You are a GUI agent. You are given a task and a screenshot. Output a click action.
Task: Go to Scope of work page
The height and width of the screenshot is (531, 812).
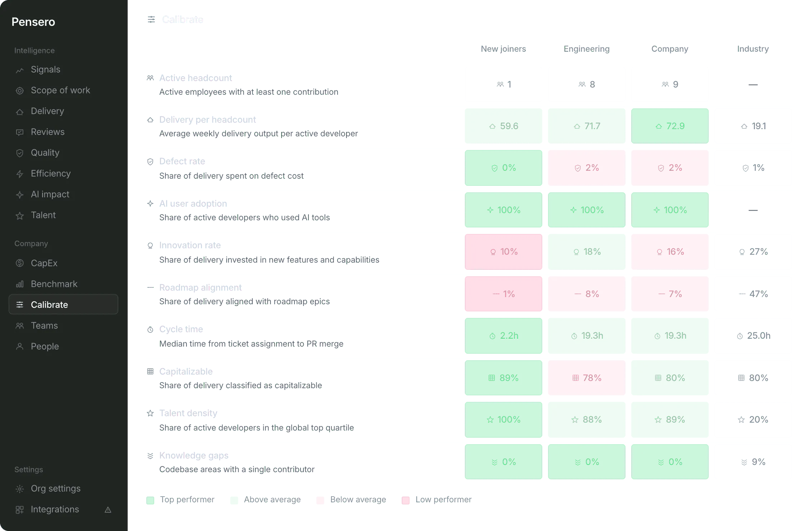click(x=63, y=90)
